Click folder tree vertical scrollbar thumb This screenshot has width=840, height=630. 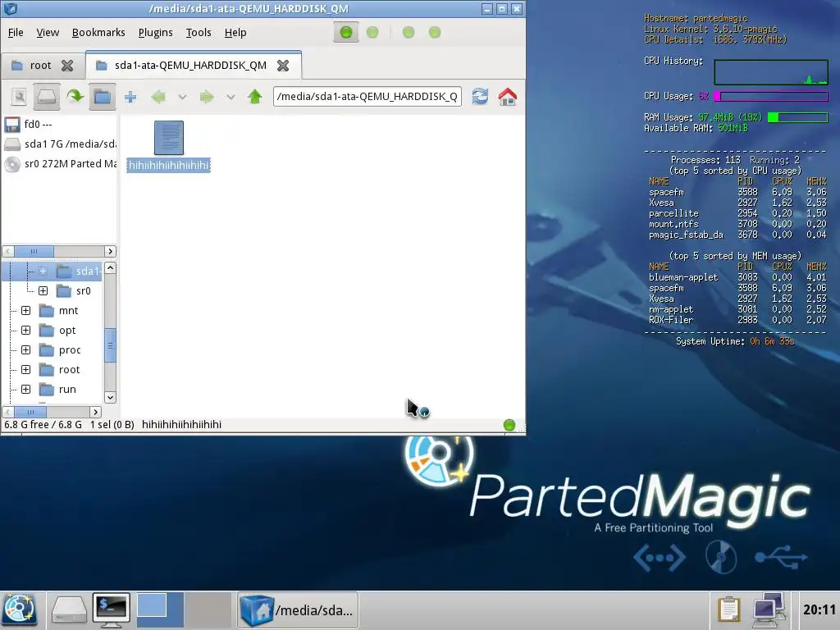[111, 345]
